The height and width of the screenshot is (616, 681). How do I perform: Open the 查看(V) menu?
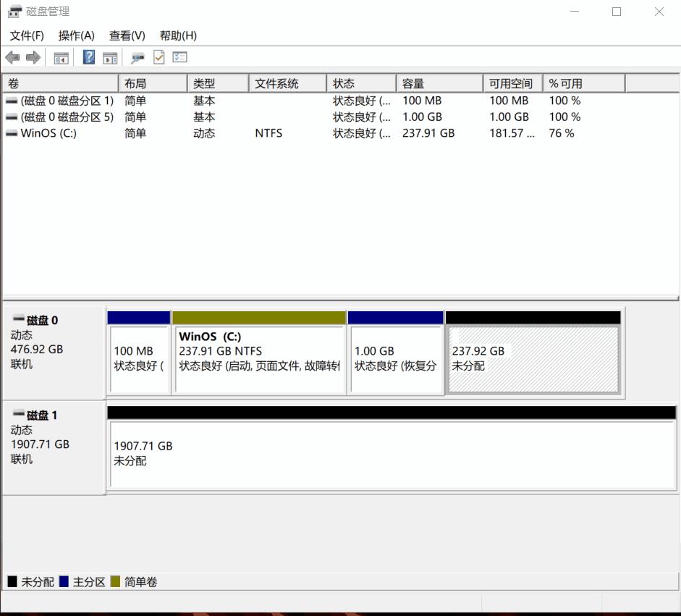coord(127,35)
